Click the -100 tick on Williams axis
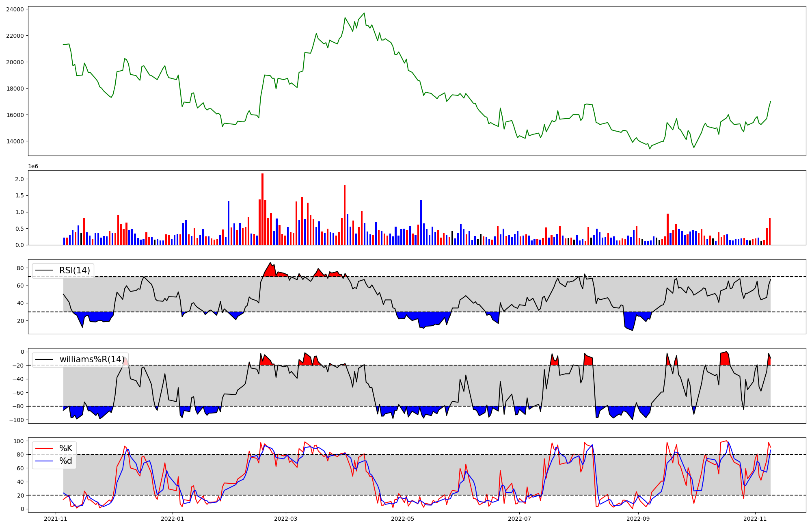The width and height of the screenshot is (812, 528). [x=17, y=420]
